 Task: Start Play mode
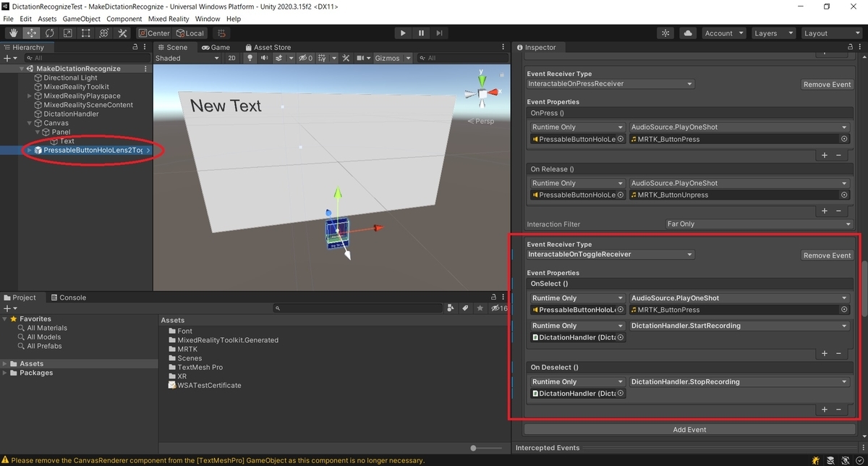point(403,33)
